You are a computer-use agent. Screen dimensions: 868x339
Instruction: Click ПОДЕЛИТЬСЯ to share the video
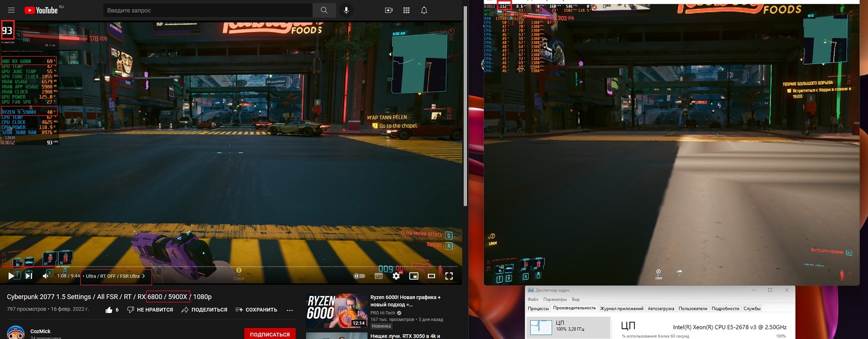click(204, 310)
